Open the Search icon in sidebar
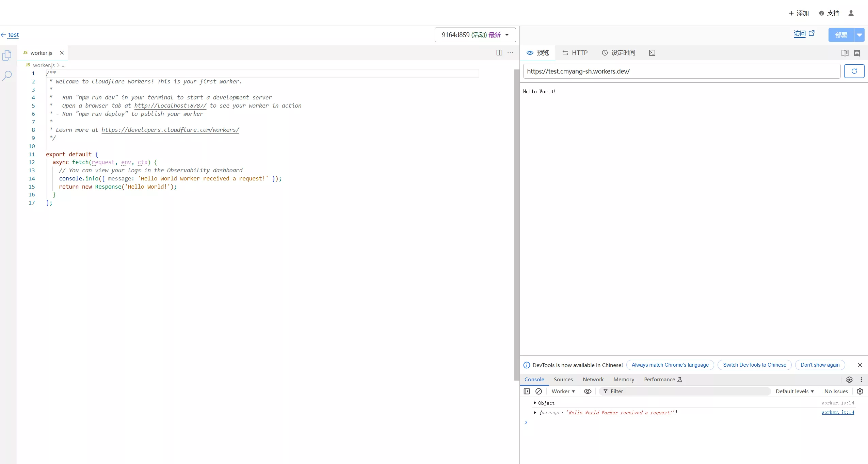This screenshot has height=464, width=868. click(7, 76)
